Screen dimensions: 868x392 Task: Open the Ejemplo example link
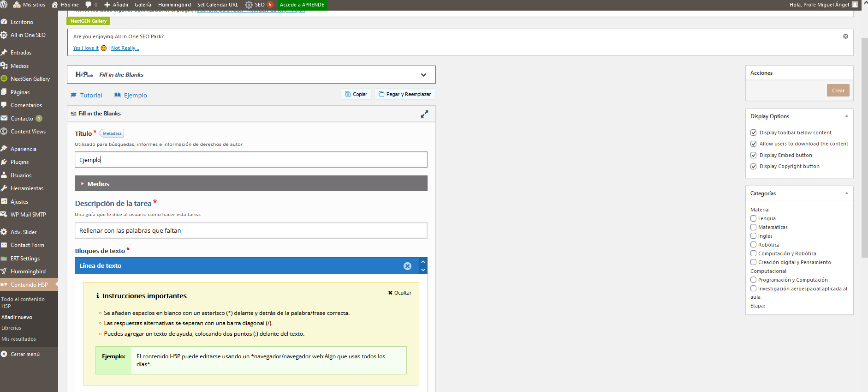(131, 95)
